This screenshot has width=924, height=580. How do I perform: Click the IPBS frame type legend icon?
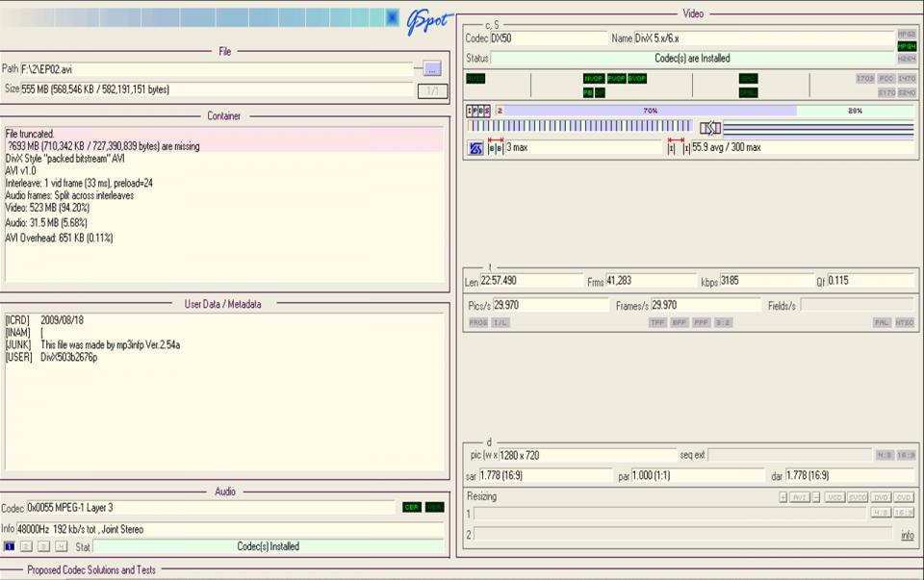tap(478, 111)
